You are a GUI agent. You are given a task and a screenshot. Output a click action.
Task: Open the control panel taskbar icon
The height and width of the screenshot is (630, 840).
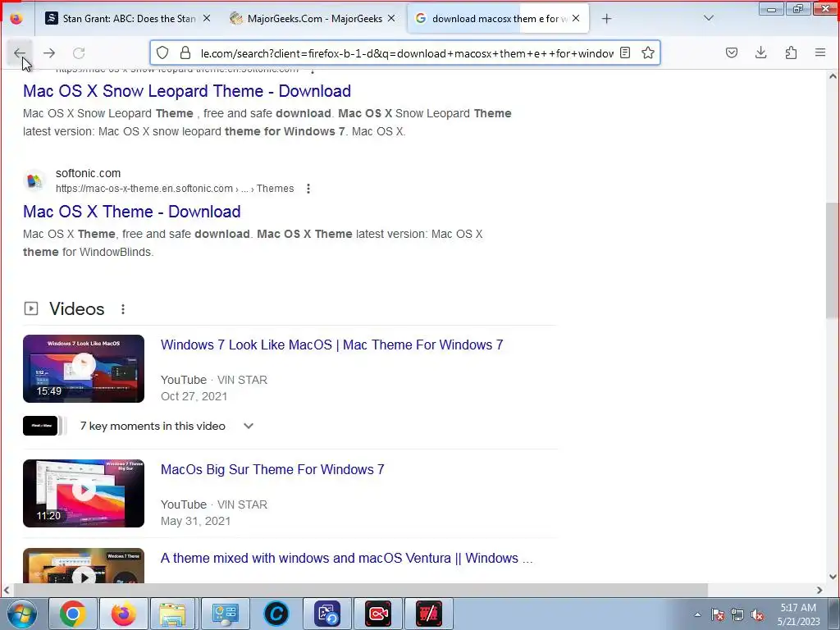coord(225,614)
